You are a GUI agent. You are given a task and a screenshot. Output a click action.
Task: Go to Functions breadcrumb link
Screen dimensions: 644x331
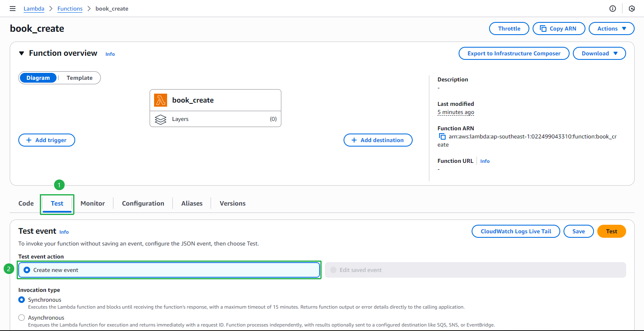point(70,9)
